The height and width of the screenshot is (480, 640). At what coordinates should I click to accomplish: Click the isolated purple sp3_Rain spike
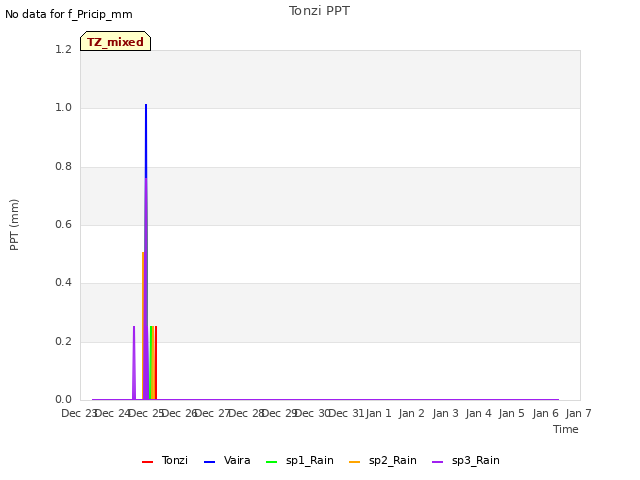(x=134, y=362)
